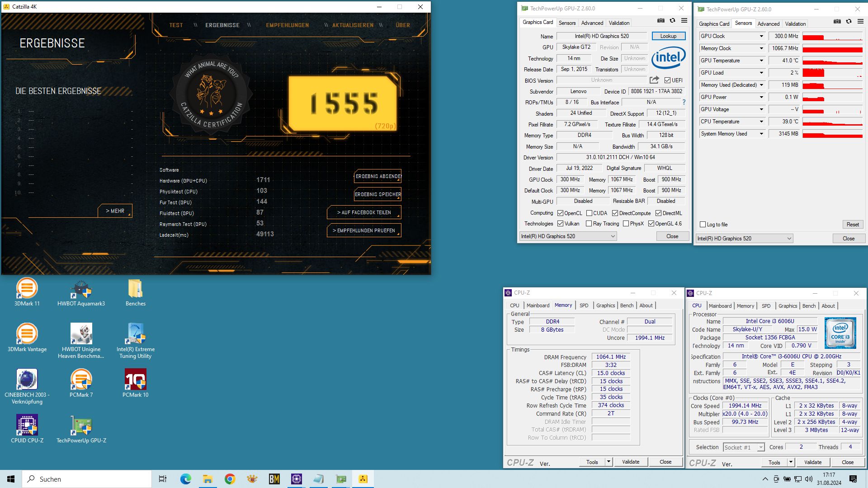Expand GPU Clock sensor dropdown

pyautogui.click(x=761, y=36)
